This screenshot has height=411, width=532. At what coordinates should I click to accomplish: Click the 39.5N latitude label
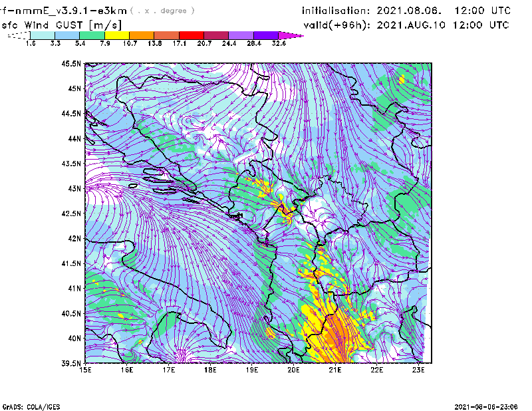(71, 364)
